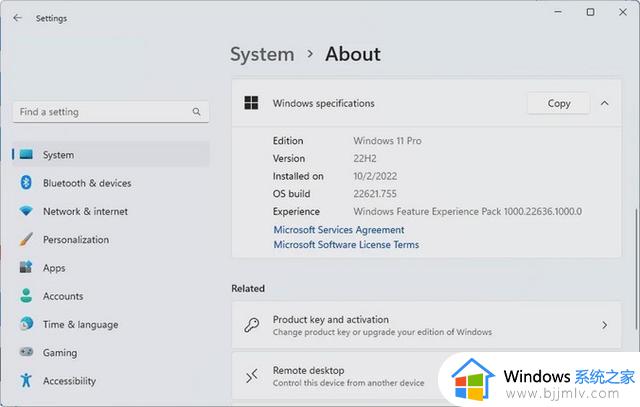This screenshot has width=640, height=407.
Task: Click the Gaming controller icon
Action: coord(26,351)
